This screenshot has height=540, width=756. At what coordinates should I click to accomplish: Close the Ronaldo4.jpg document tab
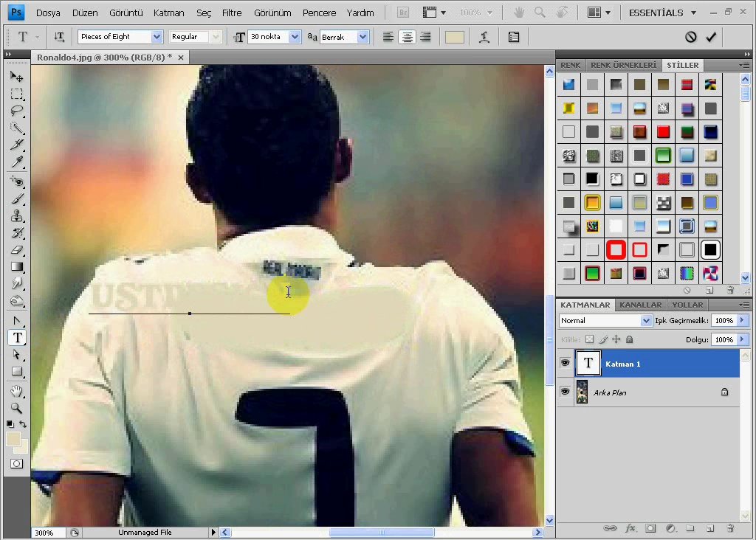coord(181,58)
